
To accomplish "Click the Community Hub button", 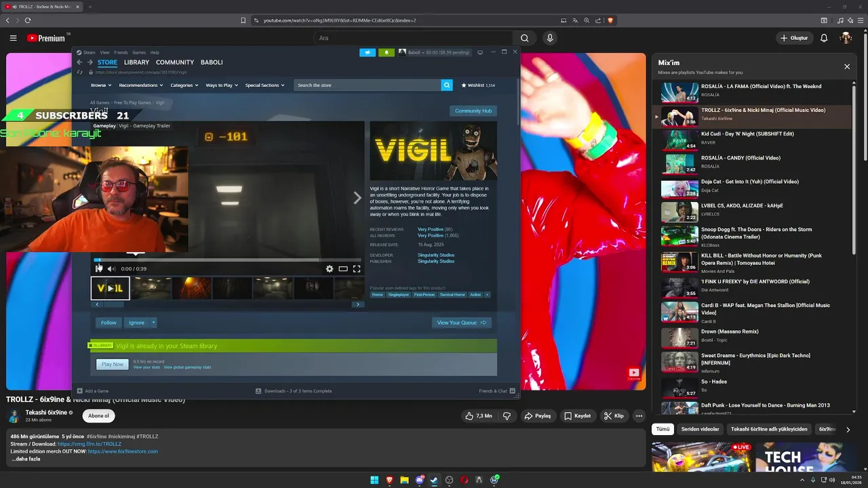I will click(473, 110).
